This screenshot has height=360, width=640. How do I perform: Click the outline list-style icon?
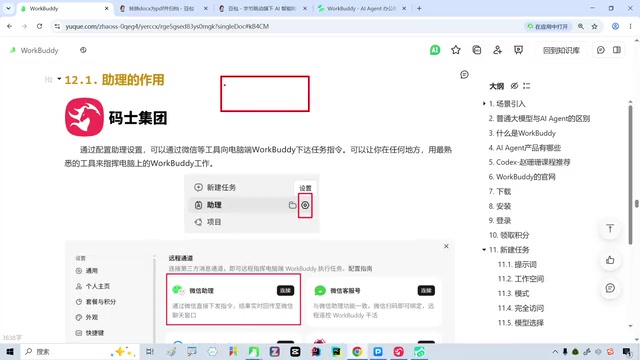point(527,86)
